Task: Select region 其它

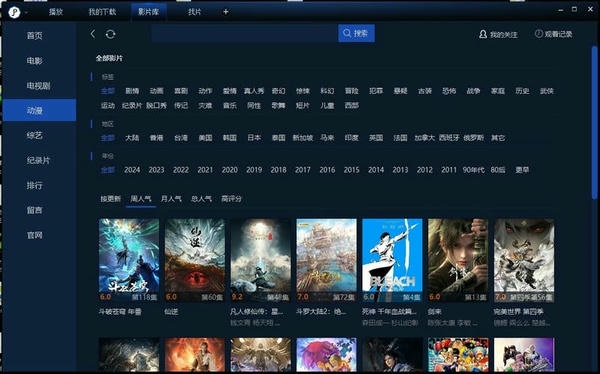Action: click(x=498, y=138)
